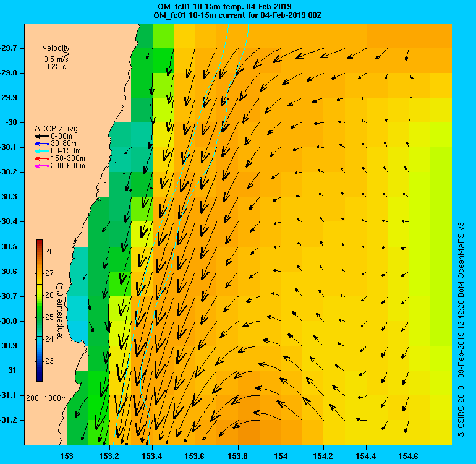The width and height of the screenshot is (476, 464).
Task: Click the title 'OM_fc01 10-15m temp. 04-Feb-2019'
Action: [224, 6]
